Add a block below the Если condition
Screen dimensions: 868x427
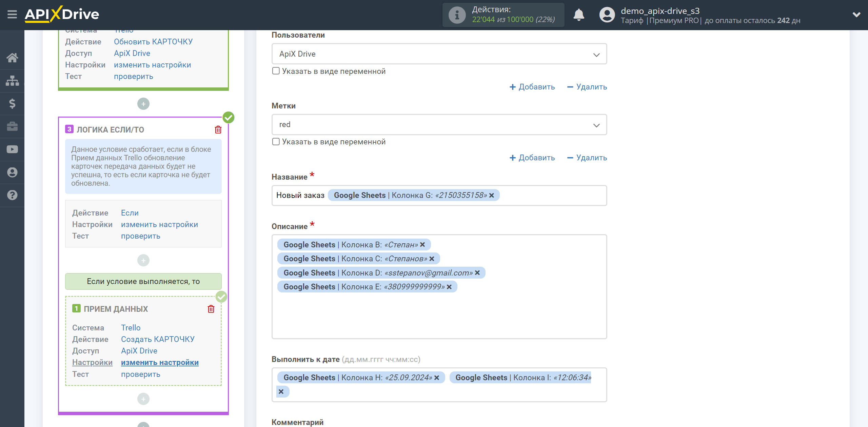pos(143,260)
